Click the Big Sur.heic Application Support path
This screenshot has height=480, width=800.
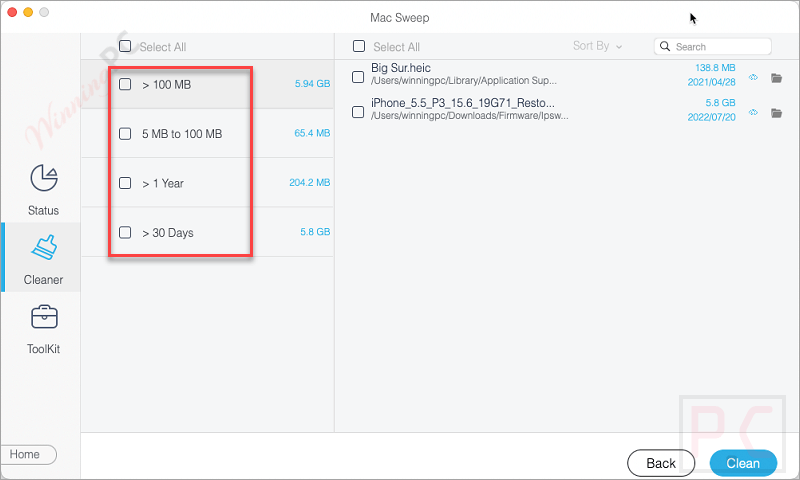[x=464, y=81]
